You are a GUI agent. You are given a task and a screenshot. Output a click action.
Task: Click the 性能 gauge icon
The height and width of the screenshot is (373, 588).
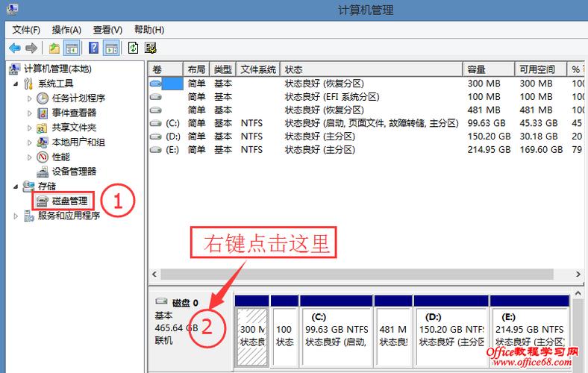tap(43, 157)
